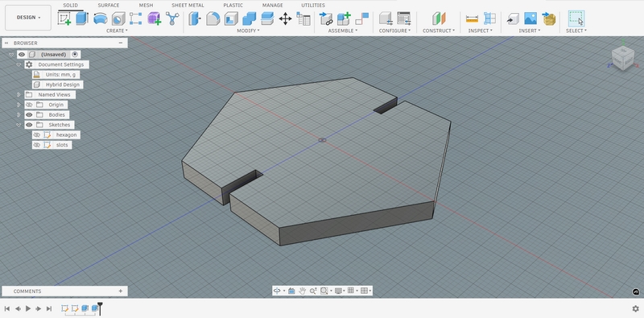Select the Combine tool

point(249,19)
